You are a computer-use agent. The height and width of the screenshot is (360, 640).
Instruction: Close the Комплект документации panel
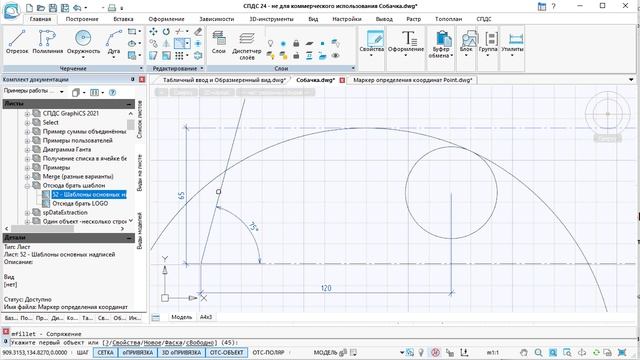(142, 79)
